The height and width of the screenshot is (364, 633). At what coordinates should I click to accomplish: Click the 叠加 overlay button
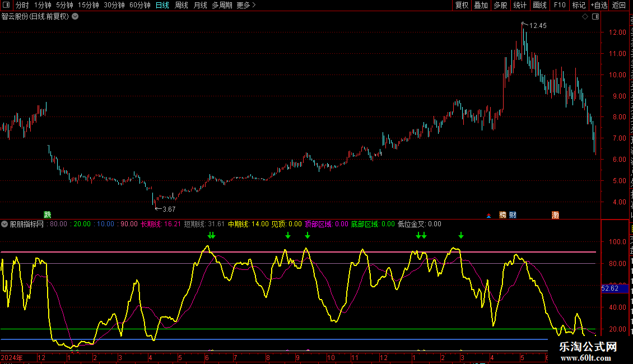pyautogui.click(x=481, y=5)
